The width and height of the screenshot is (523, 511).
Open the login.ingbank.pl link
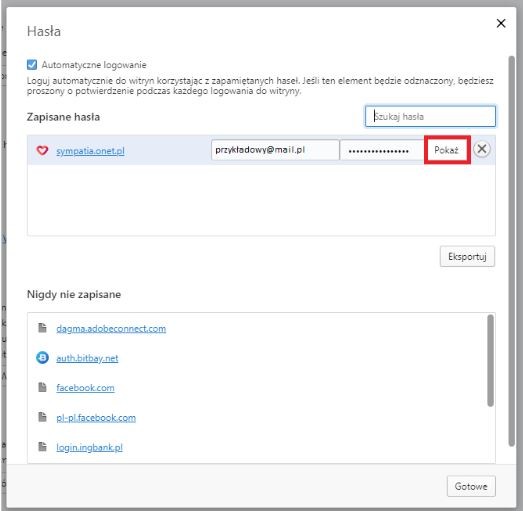89,447
